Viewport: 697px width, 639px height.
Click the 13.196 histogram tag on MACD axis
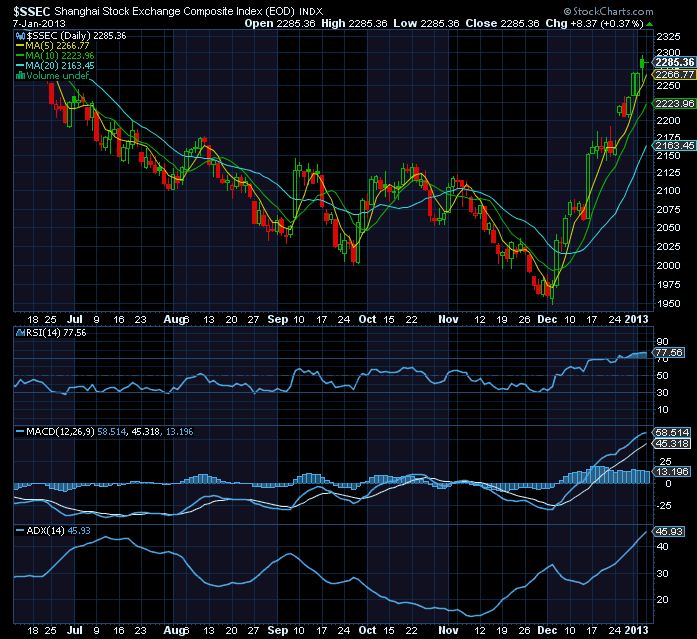(x=672, y=471)
